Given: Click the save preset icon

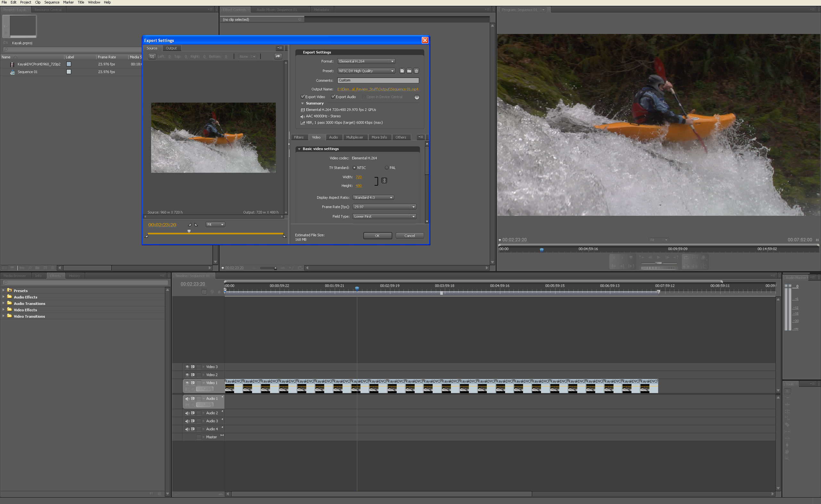Looking at the screenshot, I should [x=402, y=71].
